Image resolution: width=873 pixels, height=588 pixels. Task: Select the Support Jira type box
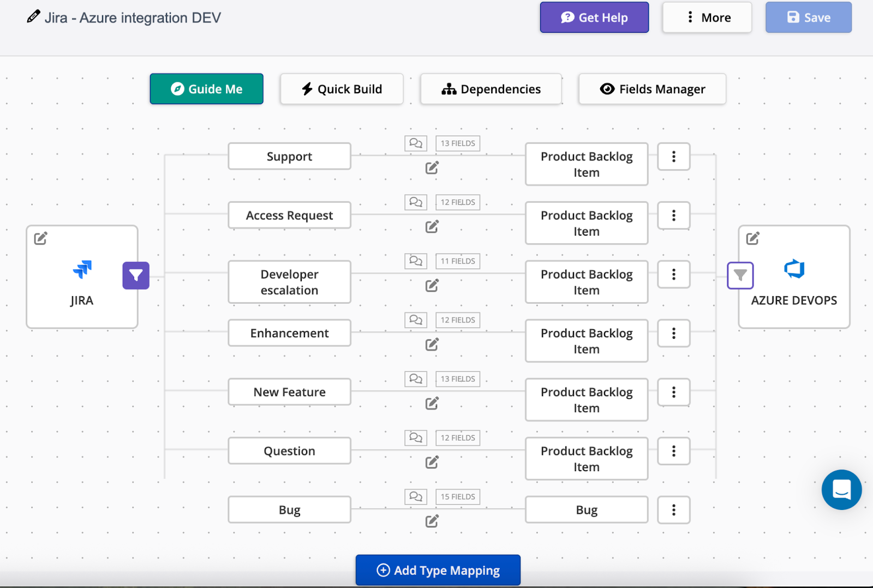point(290,157)
